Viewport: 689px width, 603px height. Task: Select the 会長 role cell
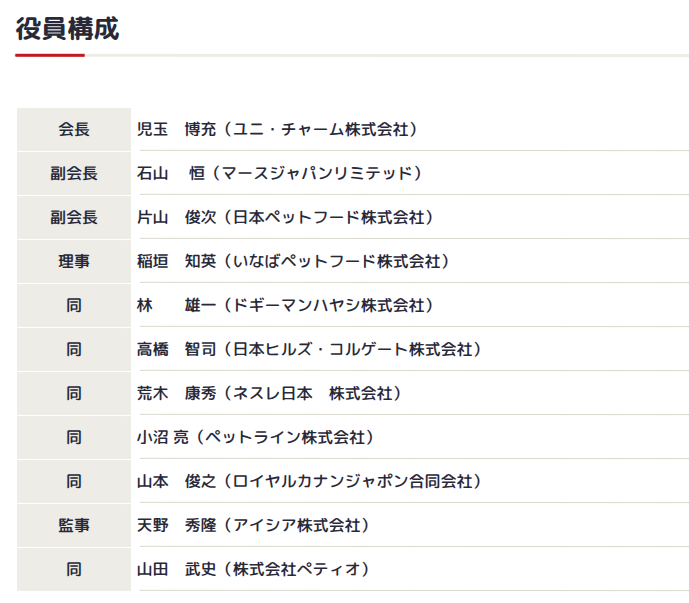click(74, 129)
